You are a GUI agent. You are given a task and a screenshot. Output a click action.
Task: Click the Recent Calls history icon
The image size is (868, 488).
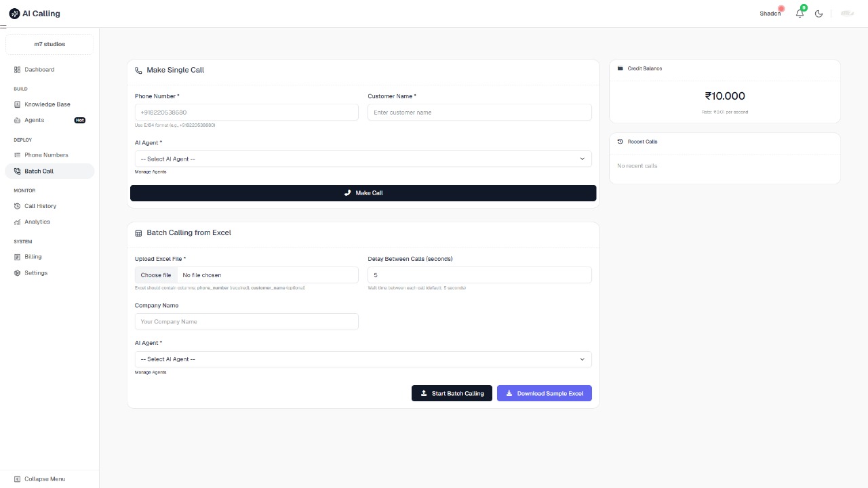point(619,141)
